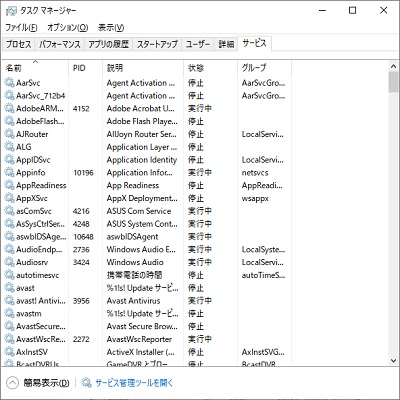Screen dimensions: 400x400
Task: Click the service icon for AppIDSvc
Action: (x=9, y=160)
